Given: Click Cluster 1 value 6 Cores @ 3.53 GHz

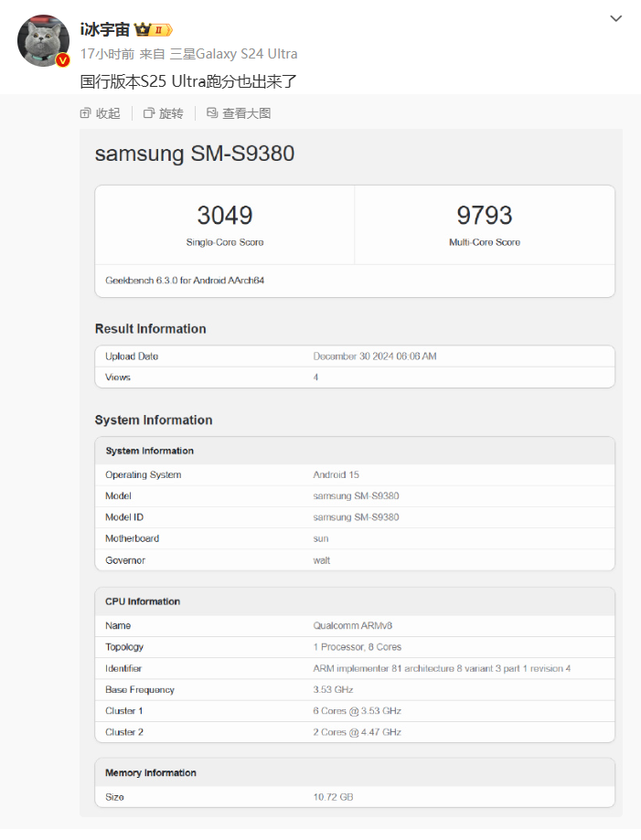Looking at the screenshot, I should [x=357, y=711].
